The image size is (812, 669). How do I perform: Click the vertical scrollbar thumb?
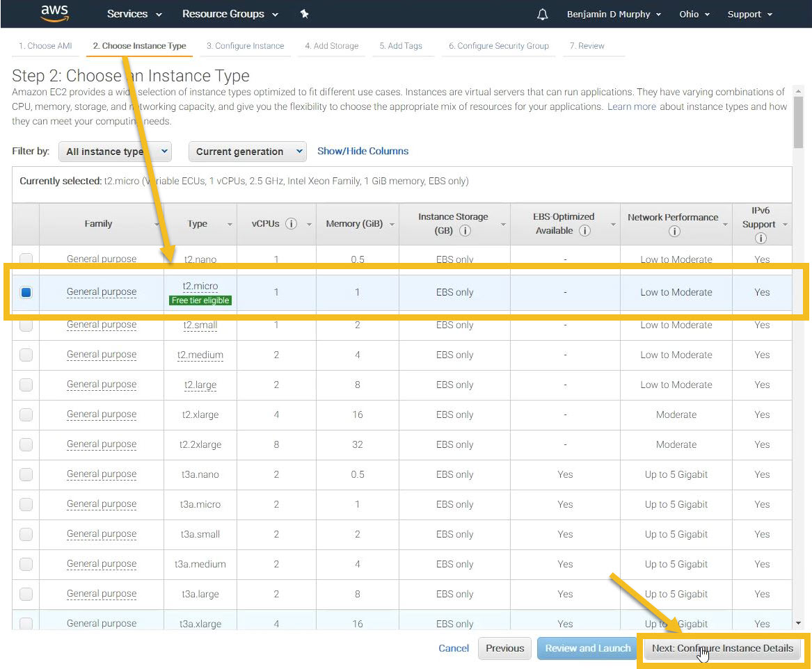[798, 122]
